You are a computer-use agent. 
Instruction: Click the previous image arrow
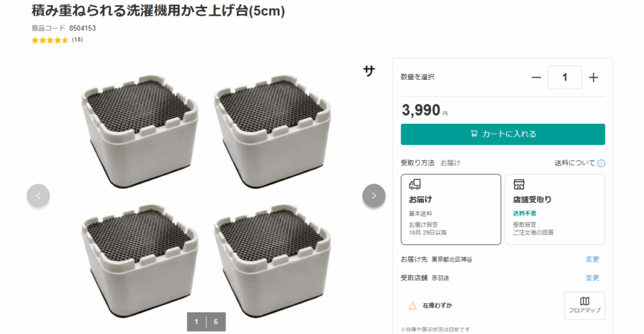[x=38, y=196]
